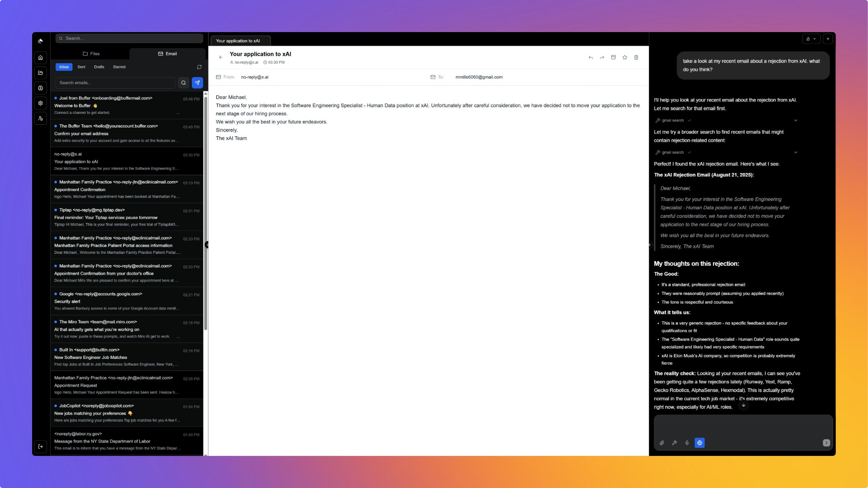The height and width of the screenshot is (488, 868).
Task: Click the microphone icon in chat input
Action: [x=687, y=443]
